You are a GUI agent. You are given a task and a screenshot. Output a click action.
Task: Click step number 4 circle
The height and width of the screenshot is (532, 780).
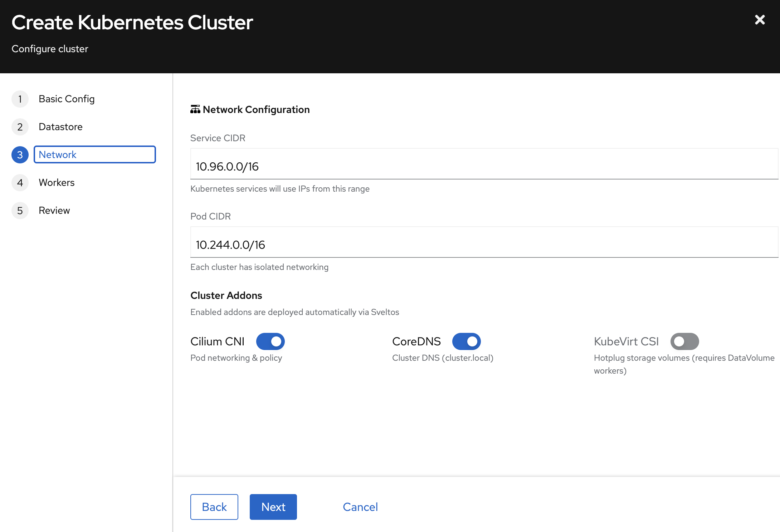pos(20,183)
